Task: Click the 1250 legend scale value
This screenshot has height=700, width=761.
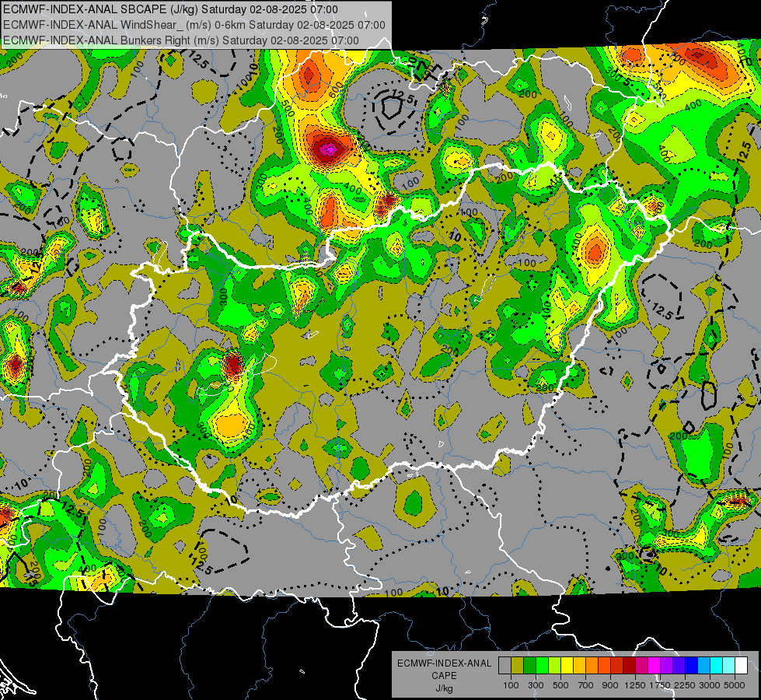Action: (x=635, y=685)
